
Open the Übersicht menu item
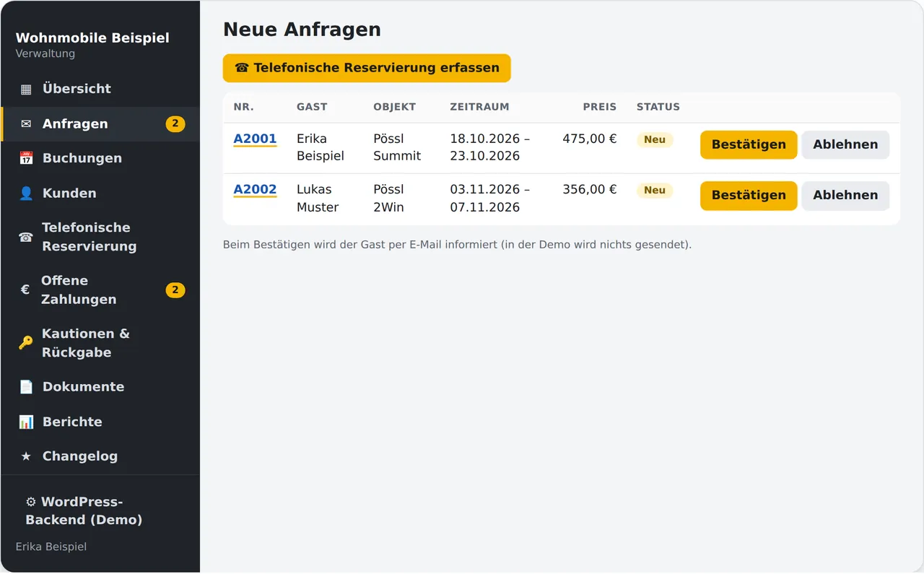pyautogui.click(x=100, y=90)
